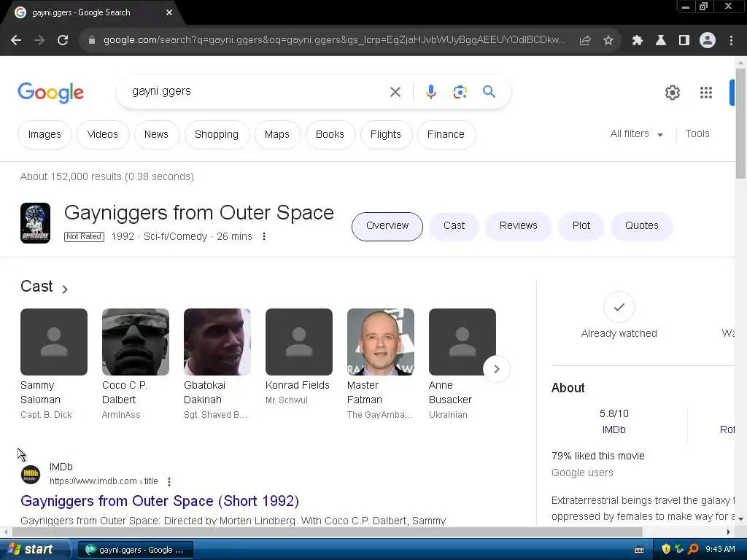Click the vertical page scrollbar thumb
Image resolution: width=747 pixels, height=560 pixels.
[741, 124]
